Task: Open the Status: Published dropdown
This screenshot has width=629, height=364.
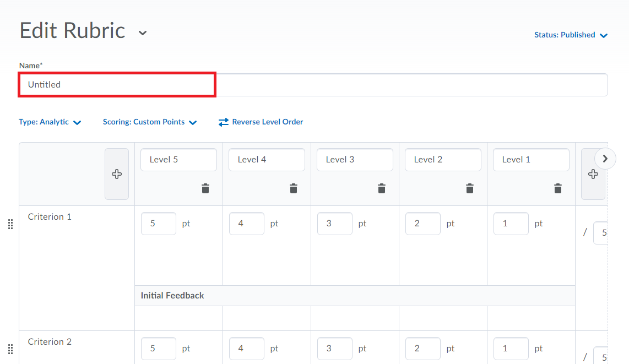Action: click(x=571, y=35)
